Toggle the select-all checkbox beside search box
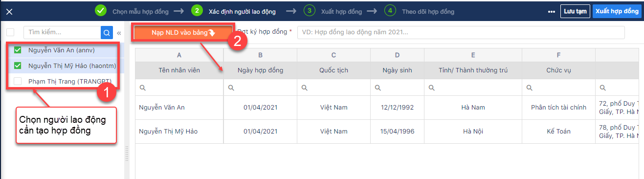The image size is (644, 179). coord(10,32)
